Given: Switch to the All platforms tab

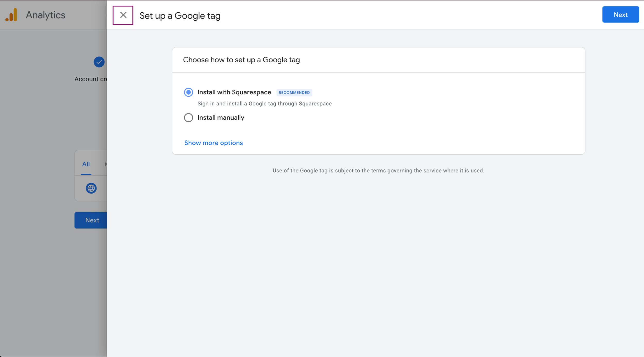Looking at the screenshot, I should coord(86,164).
